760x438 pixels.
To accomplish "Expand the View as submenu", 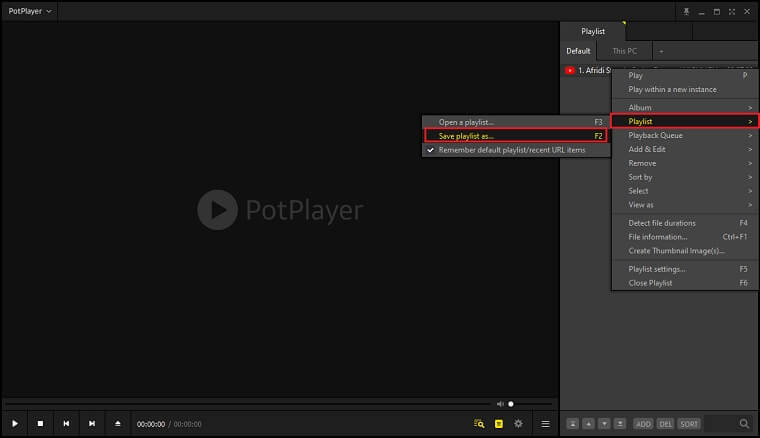I will tap(685, 205).
